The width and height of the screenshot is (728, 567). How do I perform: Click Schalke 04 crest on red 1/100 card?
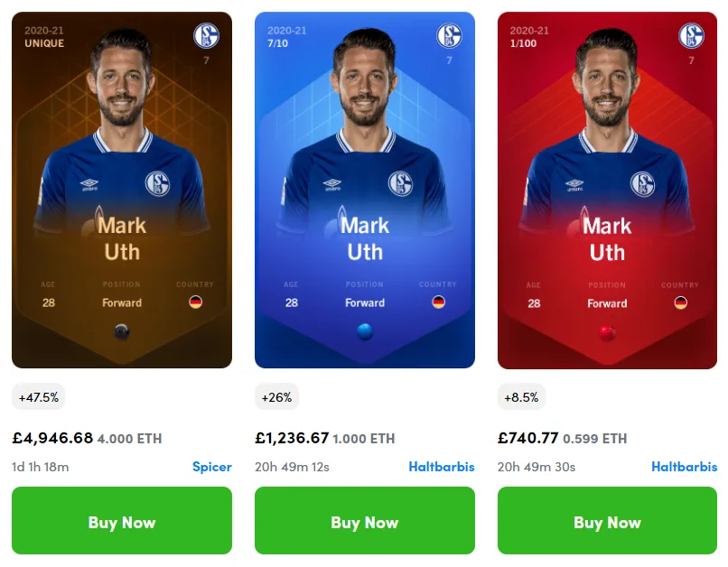691,36
